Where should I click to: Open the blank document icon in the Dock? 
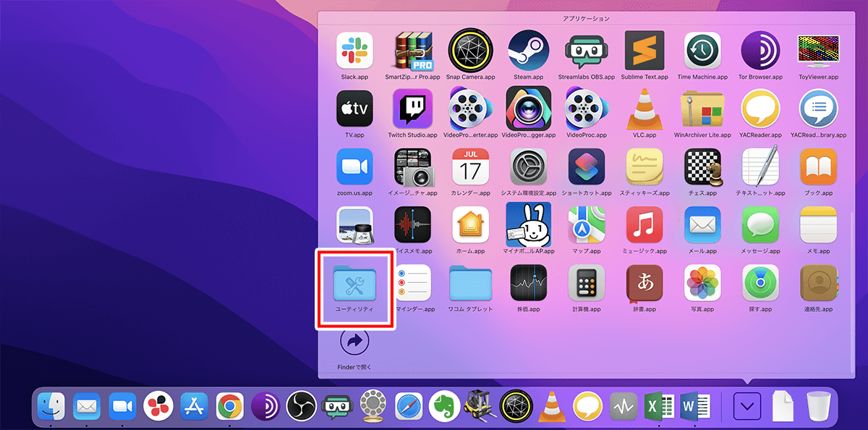click(x=783, y=407)
